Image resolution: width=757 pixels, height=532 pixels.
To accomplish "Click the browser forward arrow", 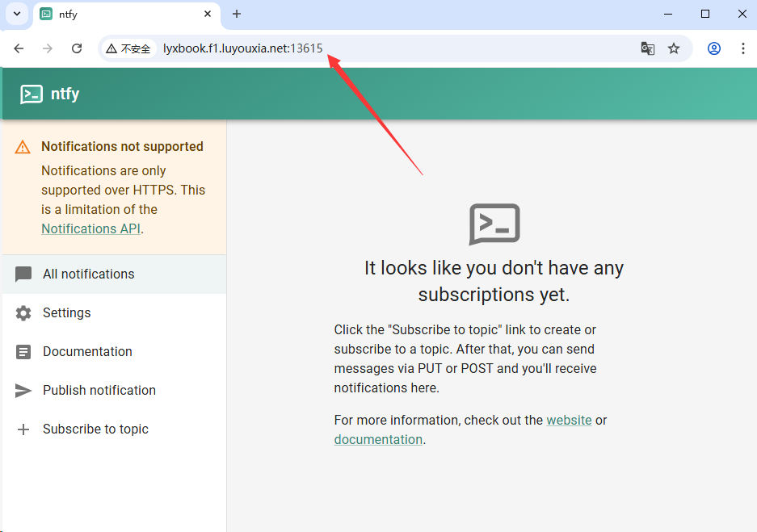I will (48, 48).
